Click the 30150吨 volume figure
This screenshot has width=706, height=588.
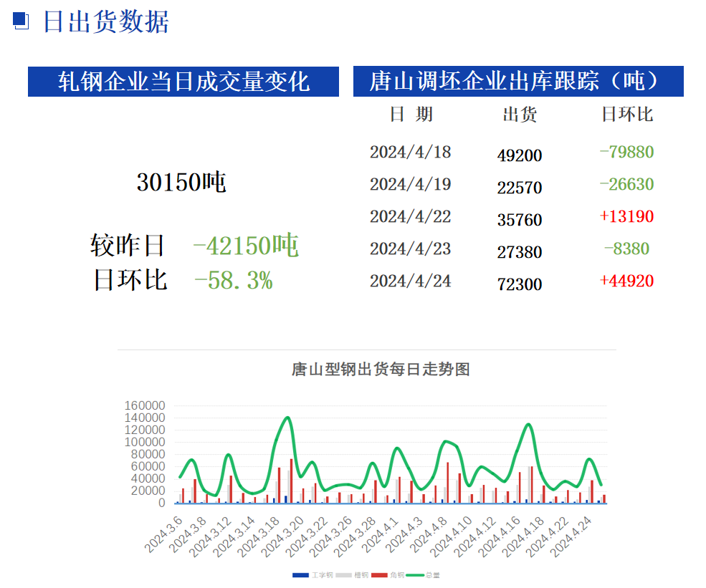(x=181, y=183)
